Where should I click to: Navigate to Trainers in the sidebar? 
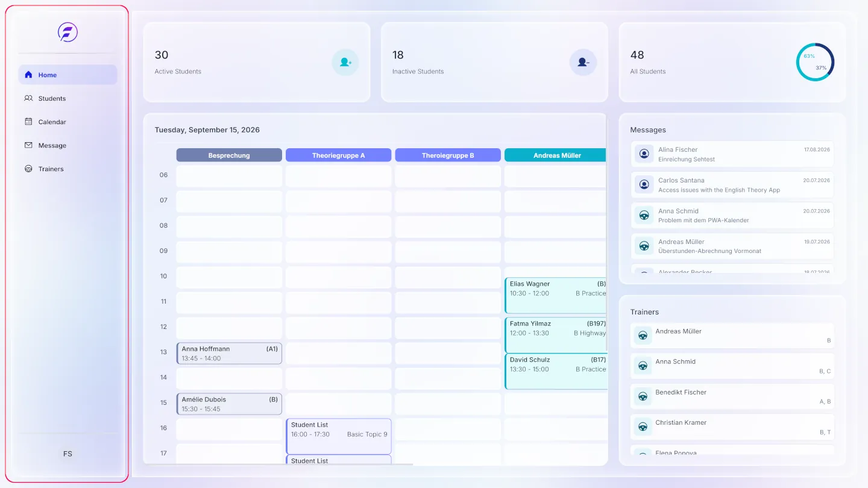[x=68, y=169]
